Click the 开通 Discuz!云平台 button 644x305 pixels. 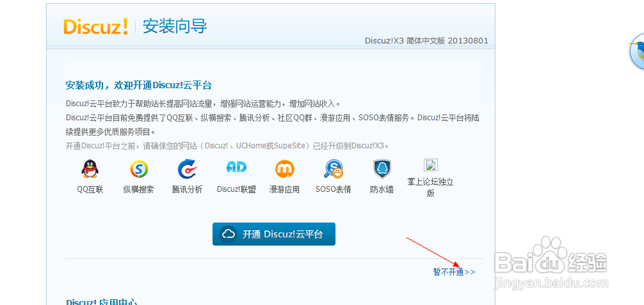(x=274, y=234)
